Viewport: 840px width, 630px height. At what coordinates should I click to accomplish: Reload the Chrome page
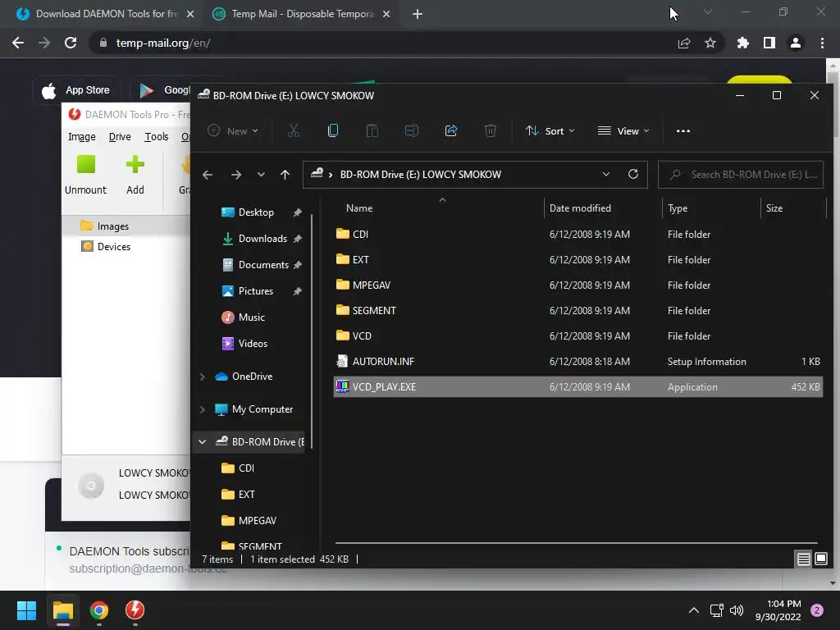click(x=71, y=43)
